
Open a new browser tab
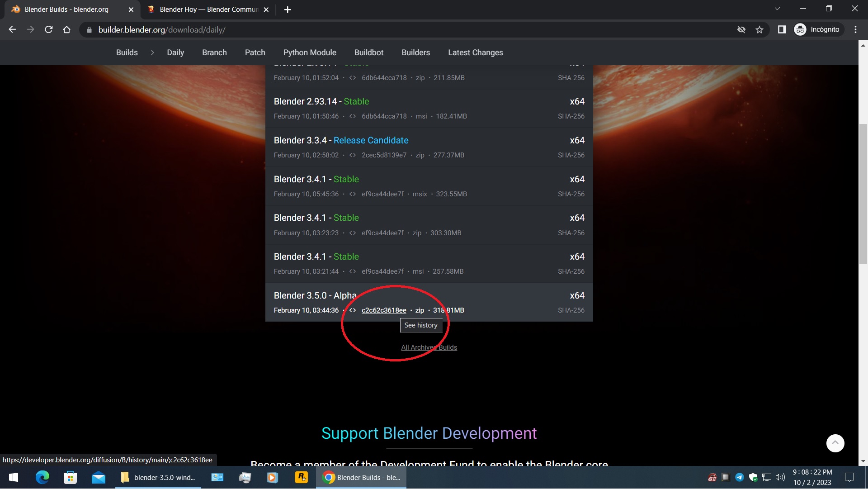(x=288, y=9)
